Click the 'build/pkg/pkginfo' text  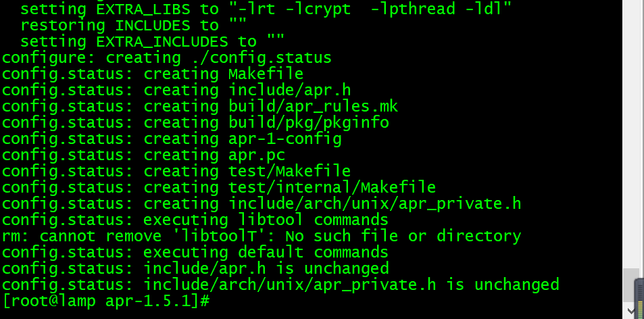[x=308, y=122]
